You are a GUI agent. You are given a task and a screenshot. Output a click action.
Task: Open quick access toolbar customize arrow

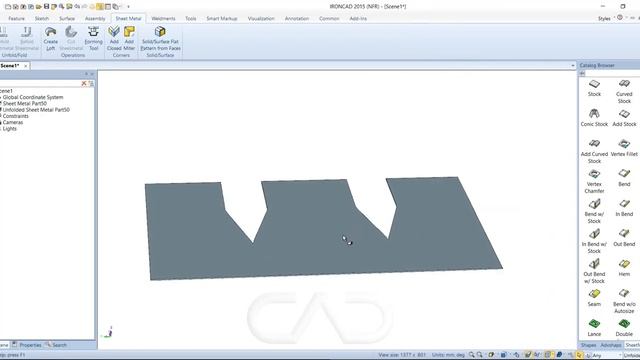(x=128, y=7)
